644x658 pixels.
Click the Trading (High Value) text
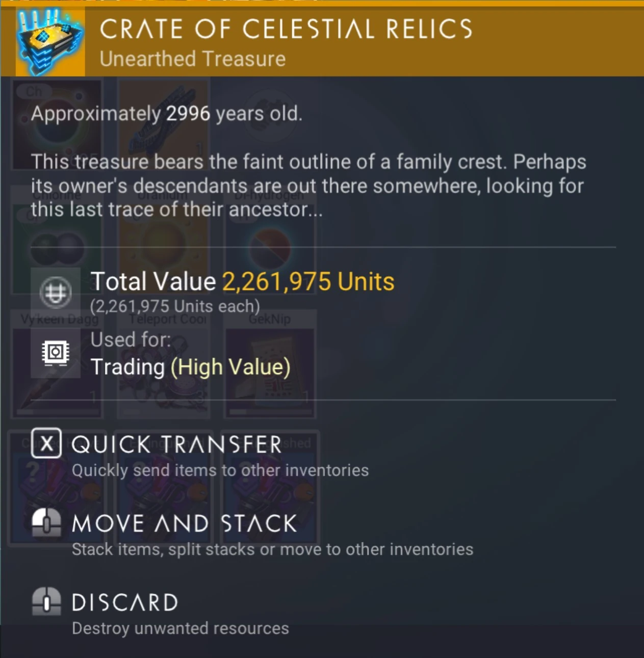point(190,367)
